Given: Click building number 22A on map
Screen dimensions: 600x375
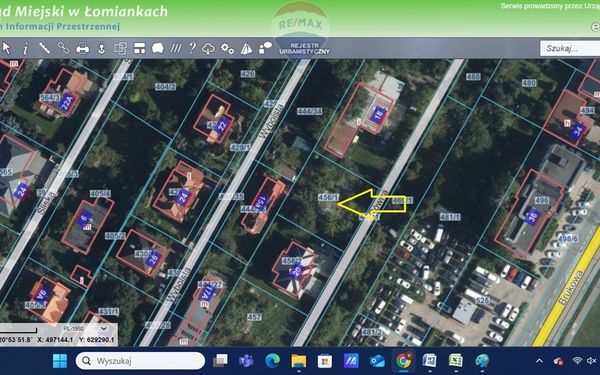Looking at the screenshot, I should pyautogui.click(x=67, y=103).
